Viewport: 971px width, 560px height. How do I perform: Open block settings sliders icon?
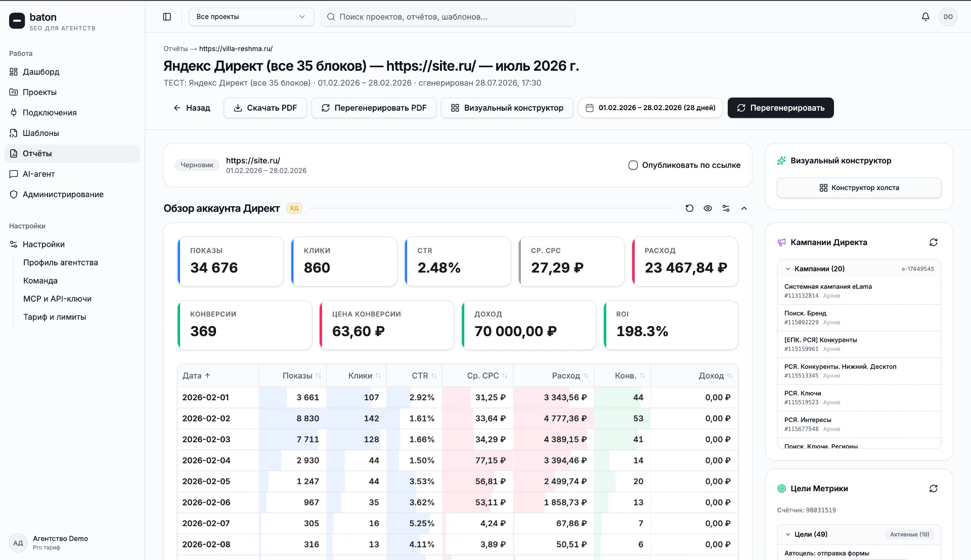pyautogui.click(x=726, y=208)
